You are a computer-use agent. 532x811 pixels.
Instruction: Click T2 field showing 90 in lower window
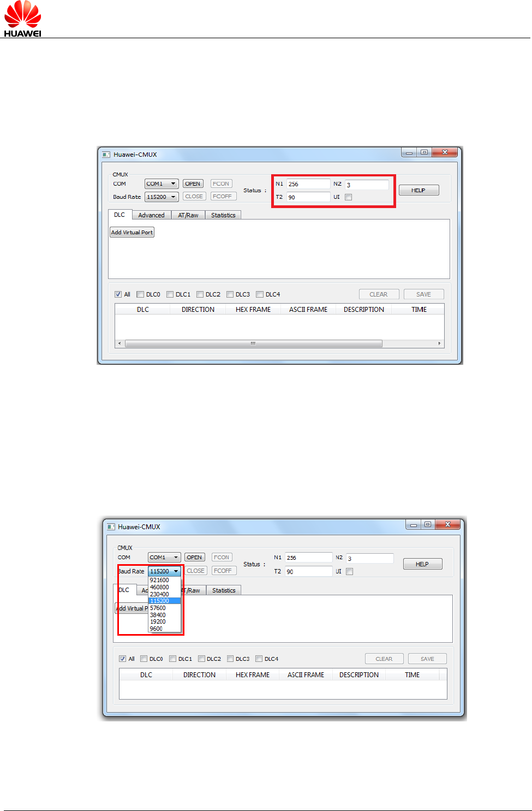308,571
